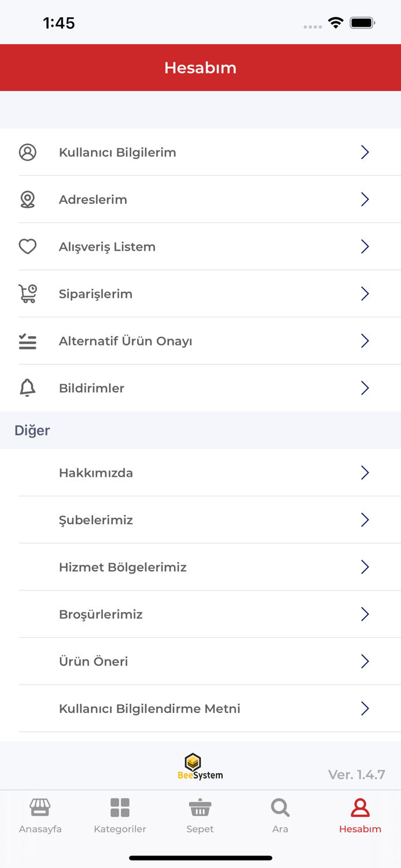This screenshot has height=868, width=401.
Task: Select the Hesabım tab in bottom bar
Action: (x=360, y=816)
